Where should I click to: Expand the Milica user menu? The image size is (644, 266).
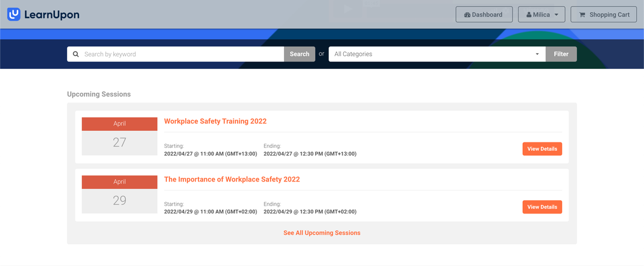coord(541,14)
